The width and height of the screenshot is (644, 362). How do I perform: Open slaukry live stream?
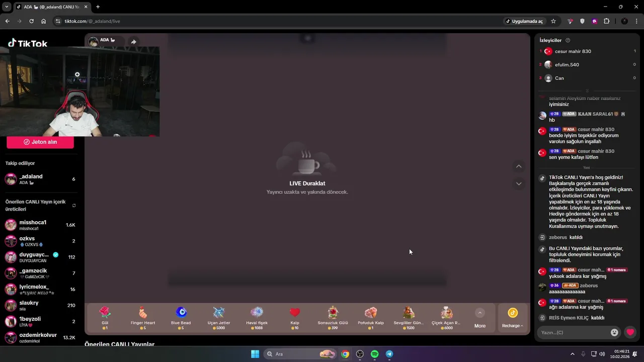pos(40,305)
